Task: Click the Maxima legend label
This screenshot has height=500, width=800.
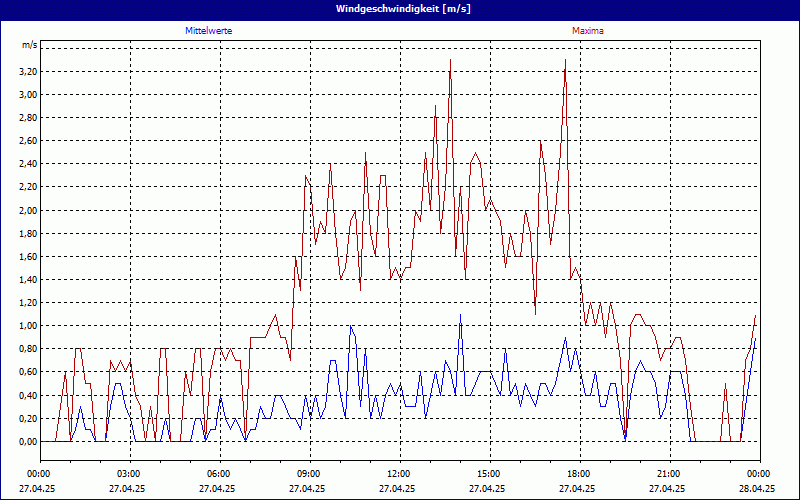Action: [588, 31]
